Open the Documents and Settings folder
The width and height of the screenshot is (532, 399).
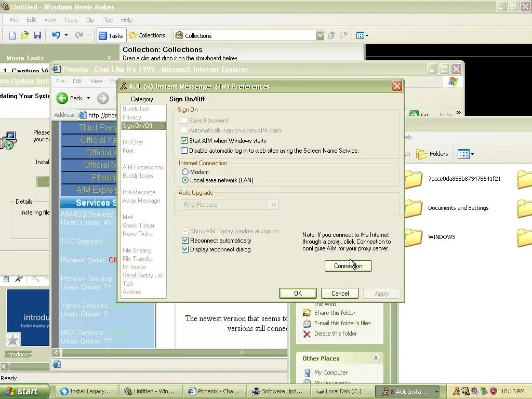coord(458,208)
